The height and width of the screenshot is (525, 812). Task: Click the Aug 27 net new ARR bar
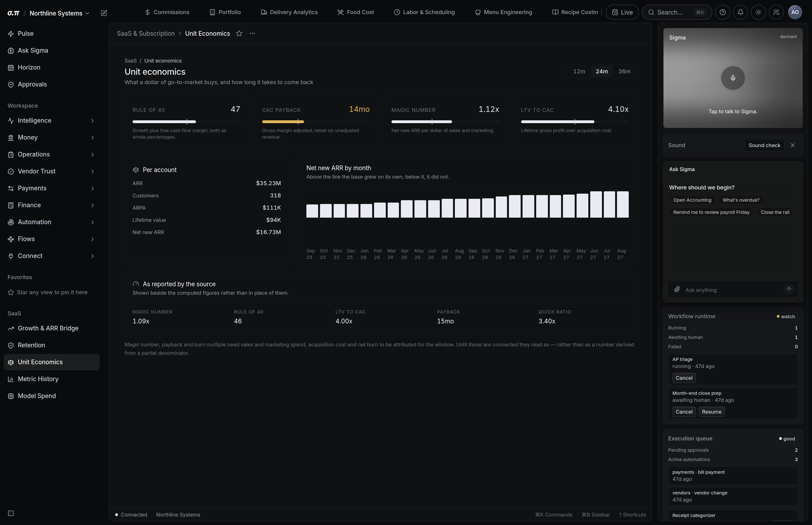pyautogui.click(x=623, y=204)
